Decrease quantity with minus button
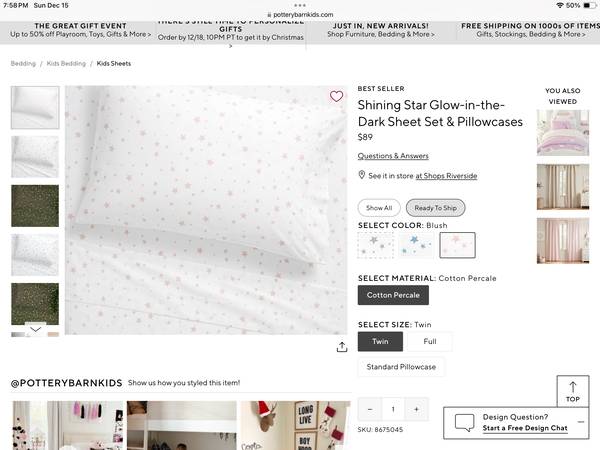Viewport: 600px width, 450px height. tap(370, 409)
